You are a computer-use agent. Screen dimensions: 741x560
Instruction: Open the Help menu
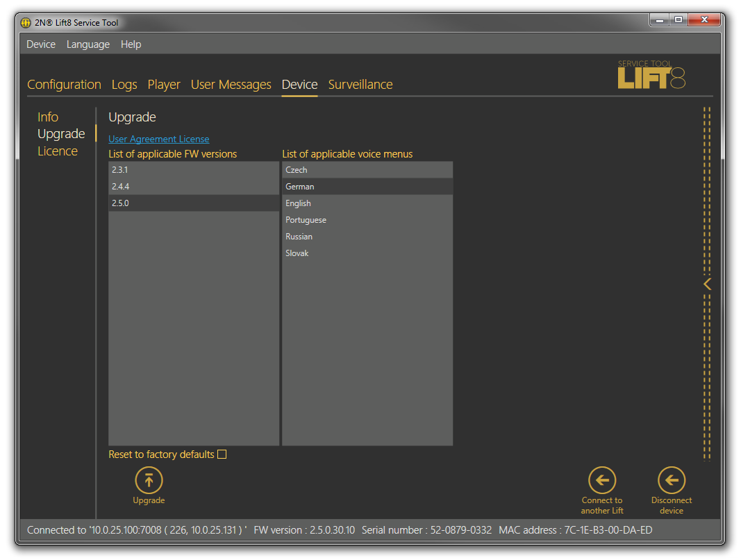(x=131, y=44)
